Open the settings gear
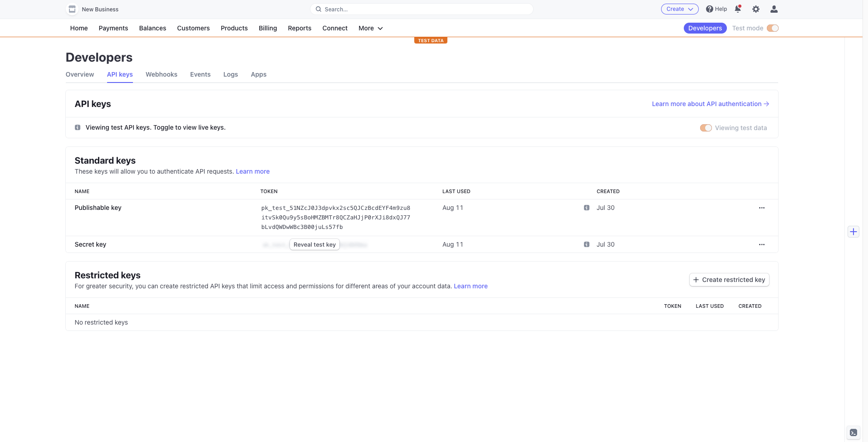Viewport: 868px width, 442px height. click(x=755, y=9)
